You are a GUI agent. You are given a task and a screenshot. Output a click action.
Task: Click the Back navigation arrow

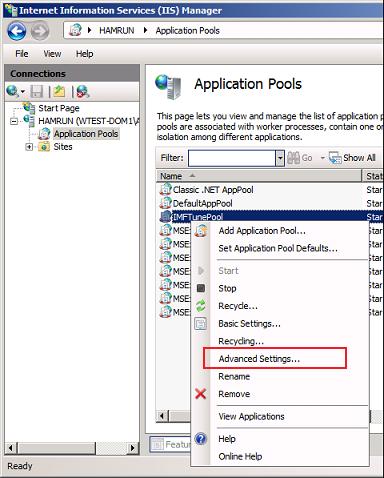pyautogui.click(x=16, y=31)
